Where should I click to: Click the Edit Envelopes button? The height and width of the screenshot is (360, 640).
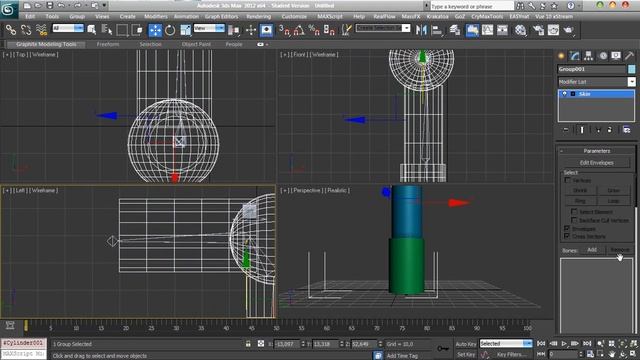point(596,163)
